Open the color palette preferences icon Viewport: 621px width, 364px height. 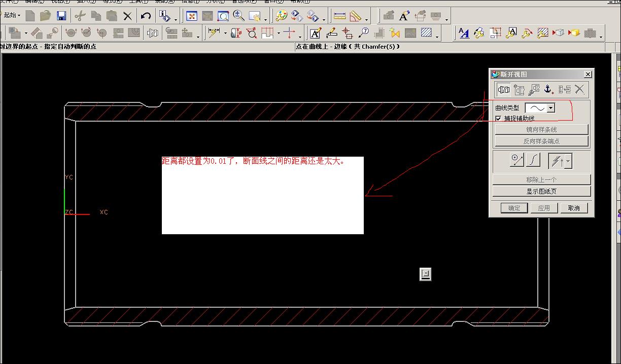(x=282, y=16)
